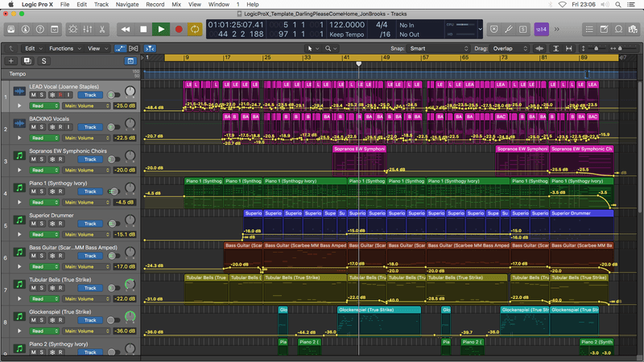
Task: Click the Rewind transport button
Action: click(x=126, y=29)
